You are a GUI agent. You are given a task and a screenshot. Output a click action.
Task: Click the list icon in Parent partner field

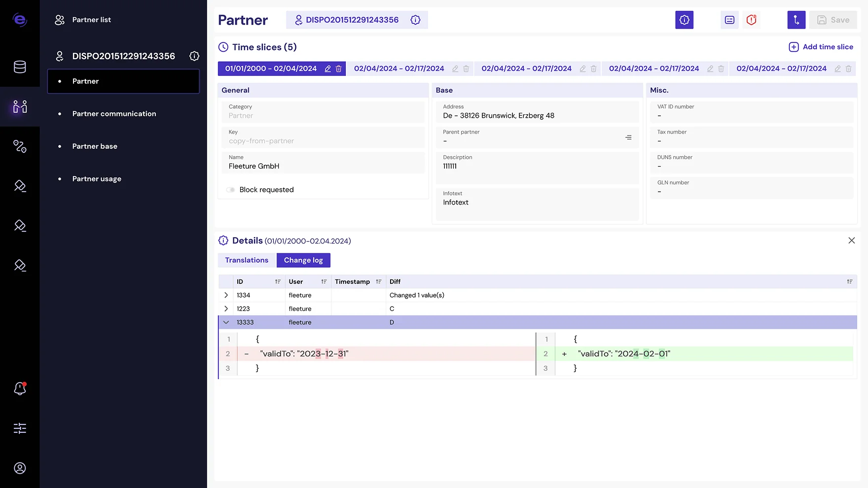[x=628, y=138]
